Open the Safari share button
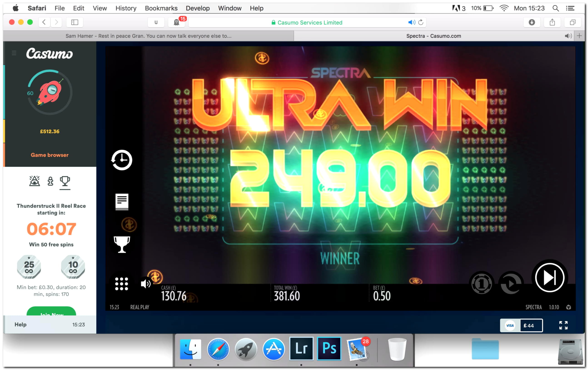The image size is (588, 370). (552, 22)
